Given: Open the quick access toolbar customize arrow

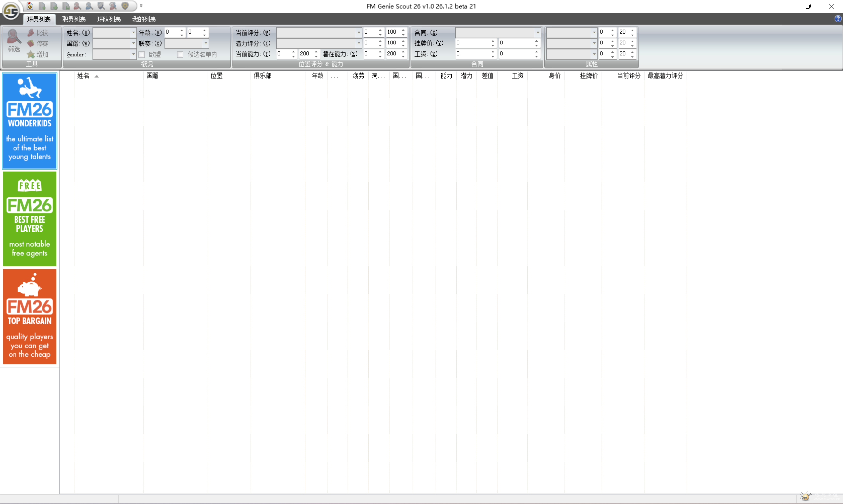Looking at the screenshot, I should (141, 6).
